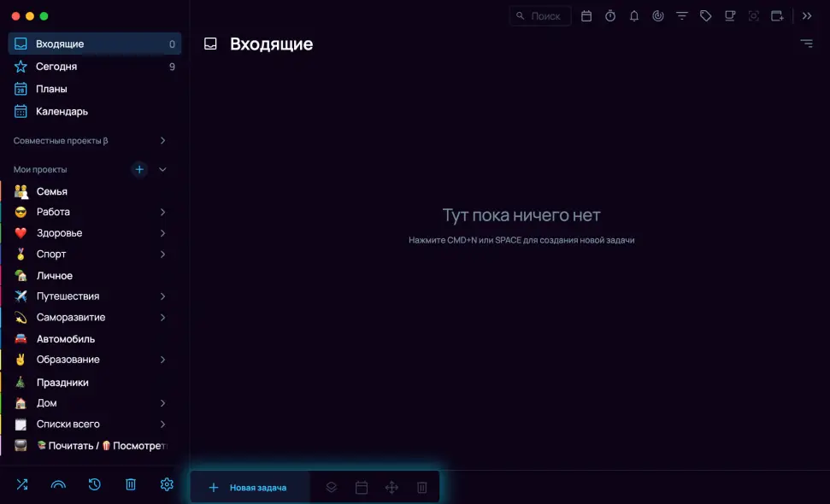This screenshot has height=504, width=830.
Task: Click the trash icon in the bottom left
Action: click(x=130, y=484)
